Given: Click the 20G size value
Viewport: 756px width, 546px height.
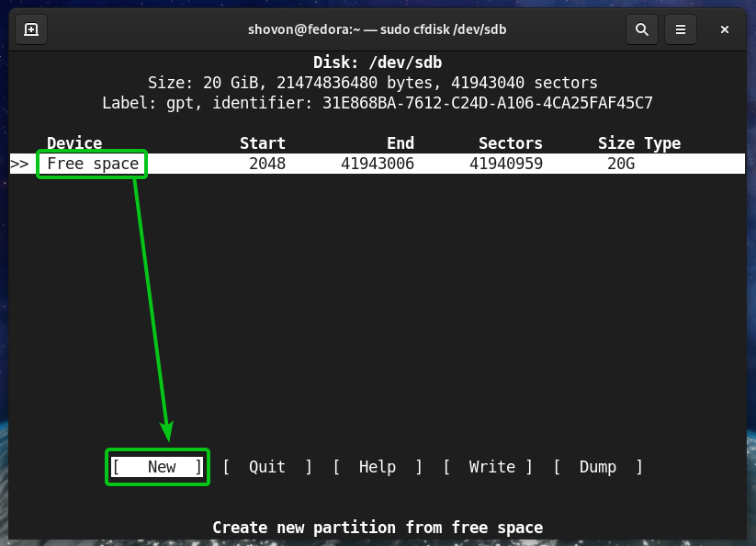Looking at the screenshot, I should [620, 165].
